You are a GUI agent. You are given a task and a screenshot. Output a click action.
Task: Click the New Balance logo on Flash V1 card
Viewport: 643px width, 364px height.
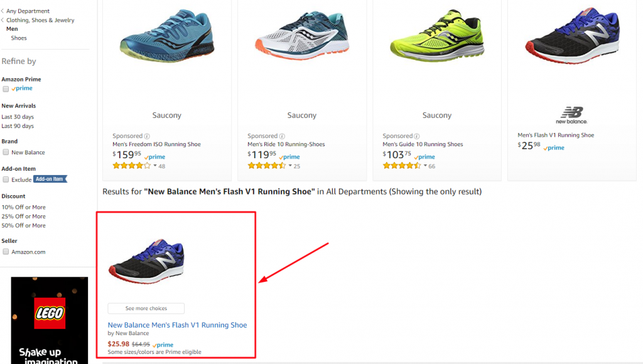pyautogui.click(x=571, y=115)
